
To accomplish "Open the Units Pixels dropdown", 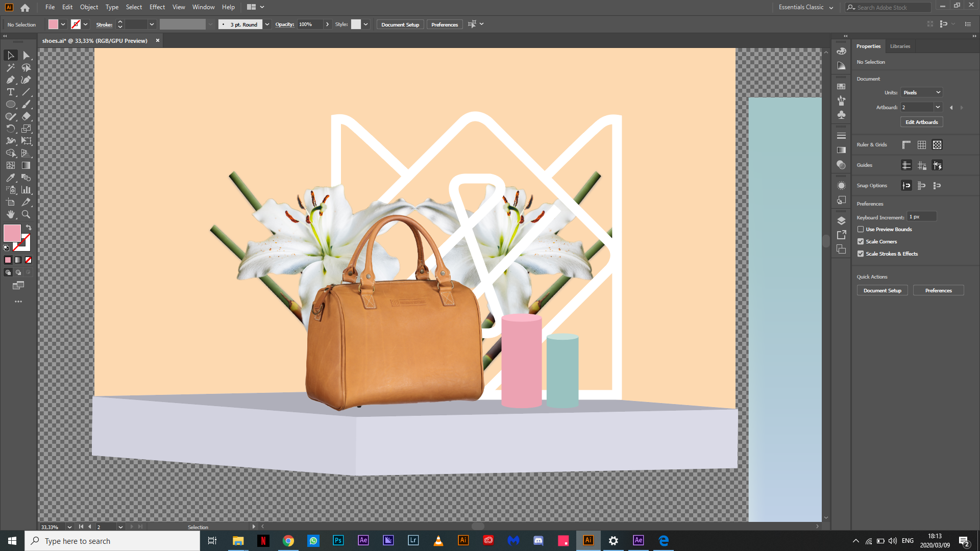I will point(921,93).
